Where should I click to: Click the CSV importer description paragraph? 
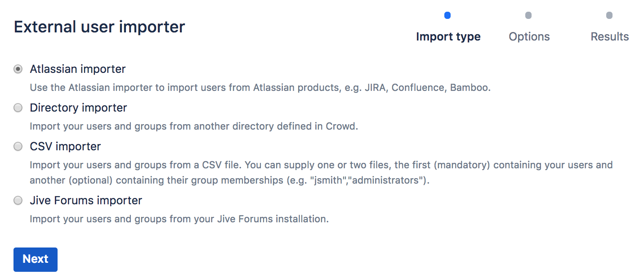pyautogui.click(x=321, y=173)
